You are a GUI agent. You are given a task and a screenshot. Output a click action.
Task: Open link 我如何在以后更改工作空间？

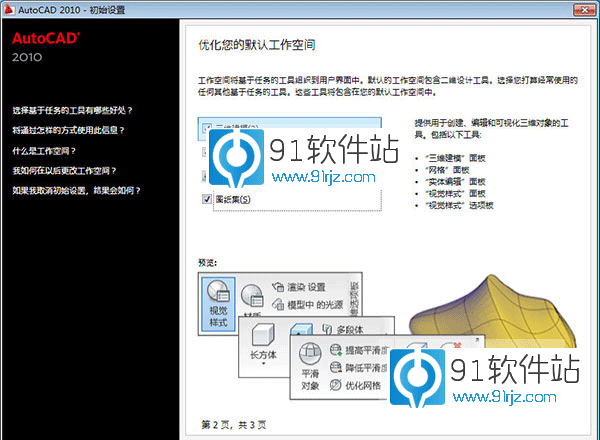(65, 171)
